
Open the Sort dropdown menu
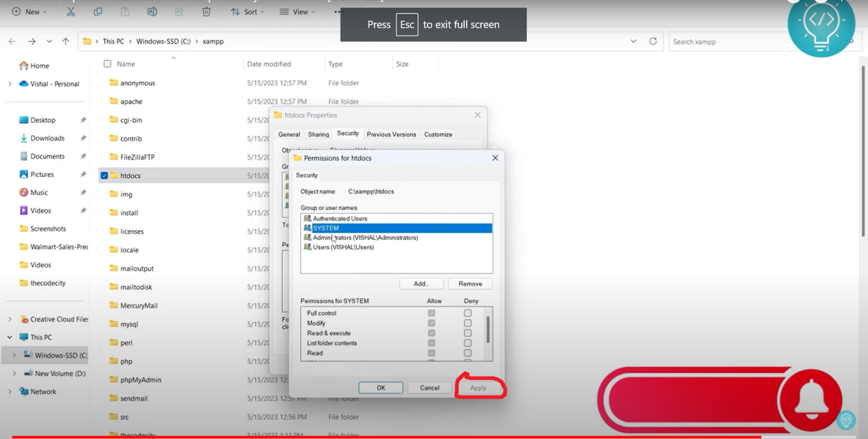(x=248, y=11)
